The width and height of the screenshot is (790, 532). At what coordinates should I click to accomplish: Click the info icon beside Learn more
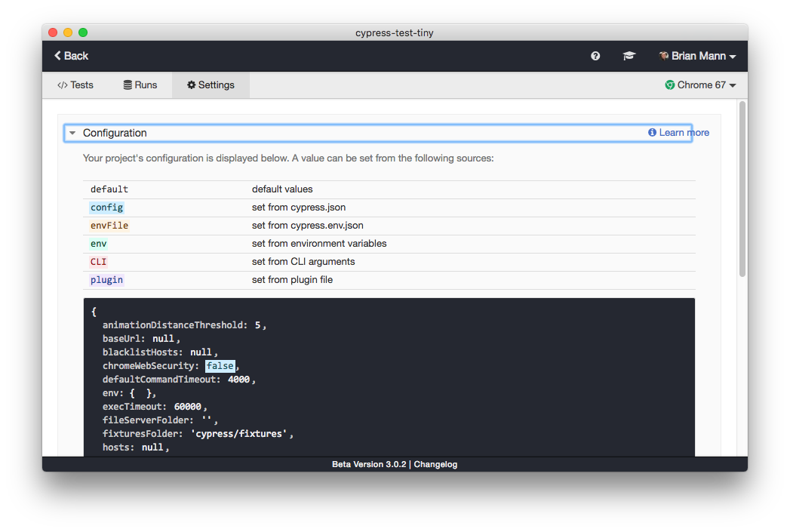[x=652, y=132]
